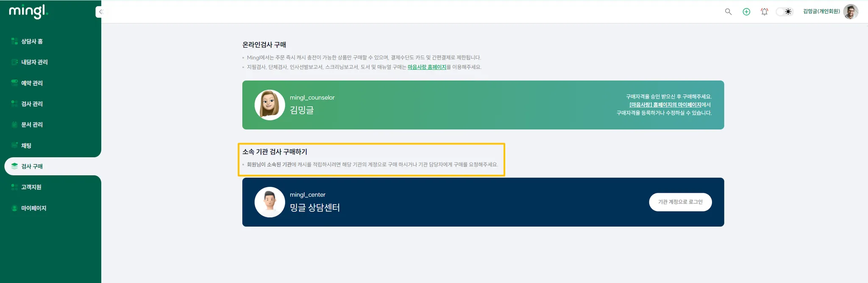
Task: Open the 김밍글(개인회원) account name
Action: coord(821,11)
